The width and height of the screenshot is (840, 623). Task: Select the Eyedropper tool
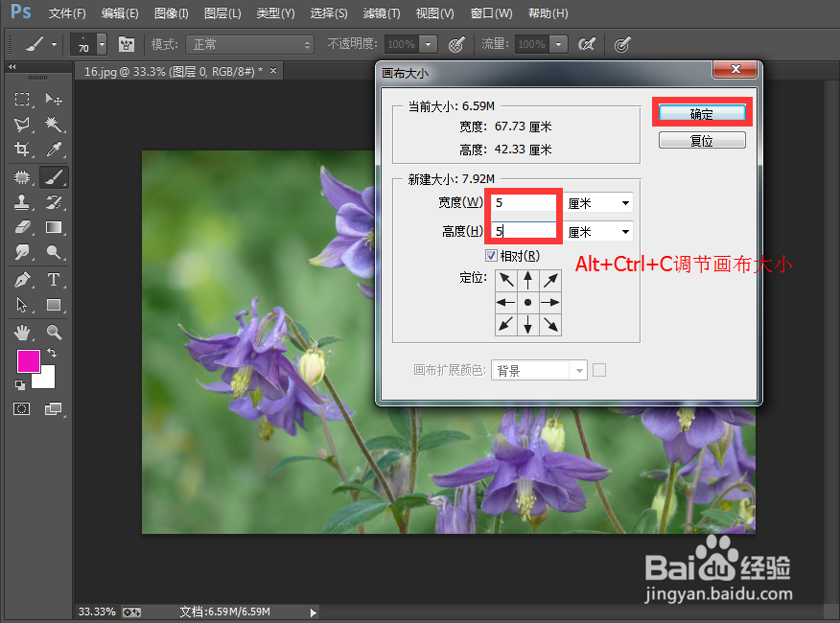click(x=54, y=149)
